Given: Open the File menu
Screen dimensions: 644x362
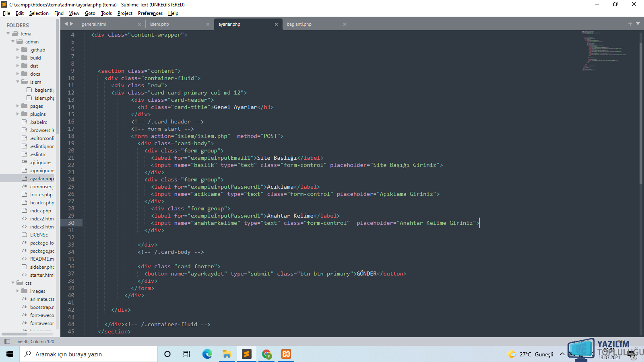Looking at the screenshot, I should point(6,13).
